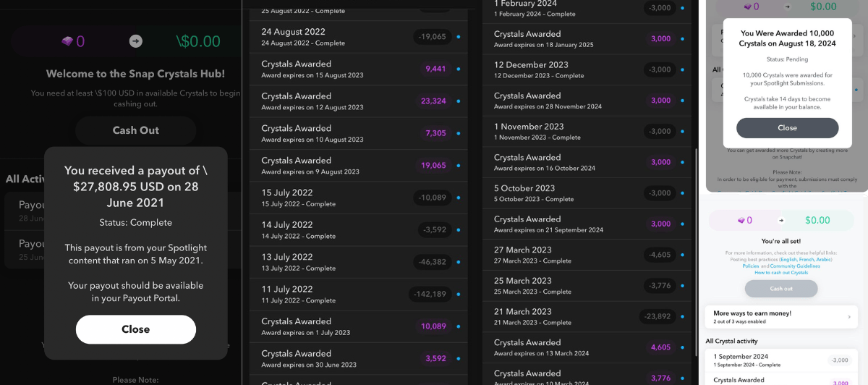Open the 24 August 2022 payout entry
The width and height of the screenshot is (868, 385).
point(333,37)
